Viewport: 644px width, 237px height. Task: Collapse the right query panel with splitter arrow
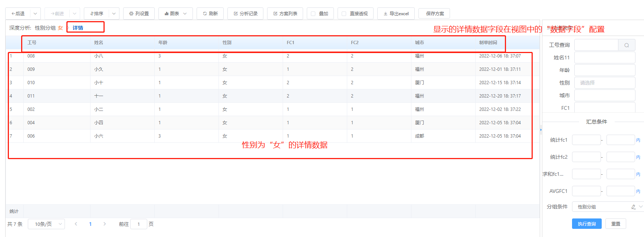click(541, 130)
